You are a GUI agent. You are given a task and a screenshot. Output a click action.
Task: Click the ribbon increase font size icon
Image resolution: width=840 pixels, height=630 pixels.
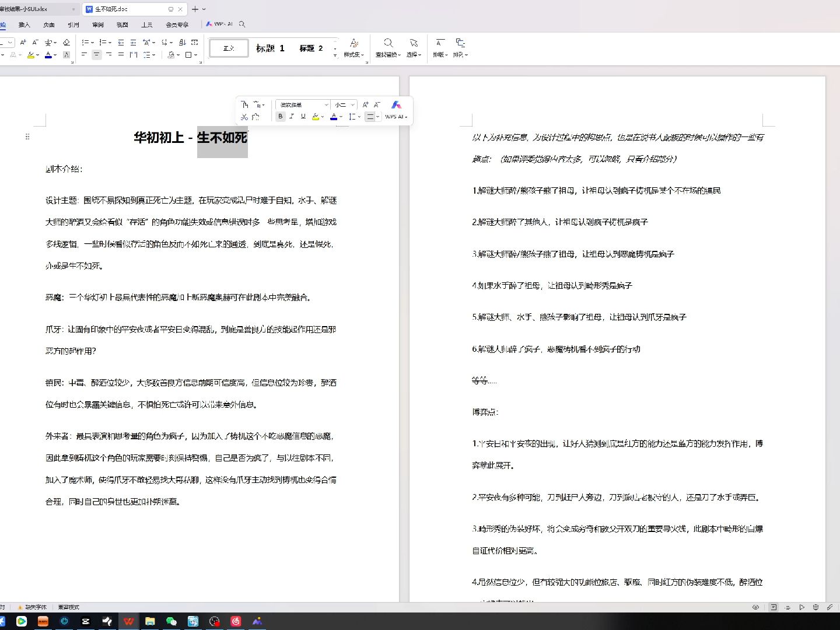point(23,42)
